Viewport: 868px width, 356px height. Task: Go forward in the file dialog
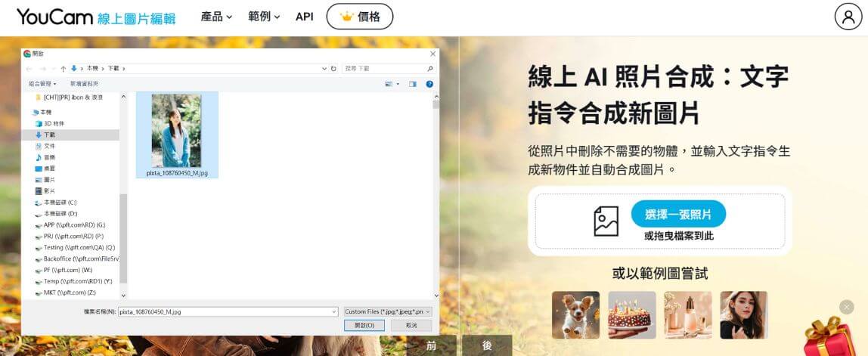[42, 69]
